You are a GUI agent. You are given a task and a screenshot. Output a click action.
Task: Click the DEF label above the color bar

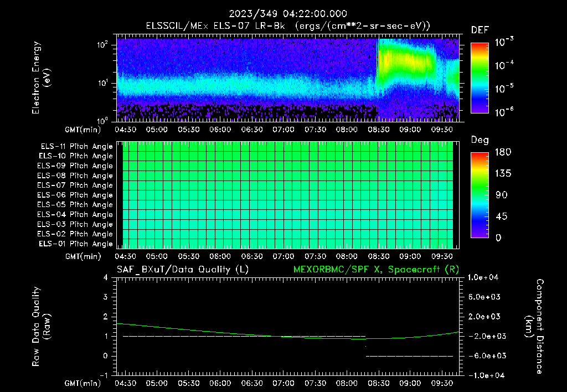480,30
